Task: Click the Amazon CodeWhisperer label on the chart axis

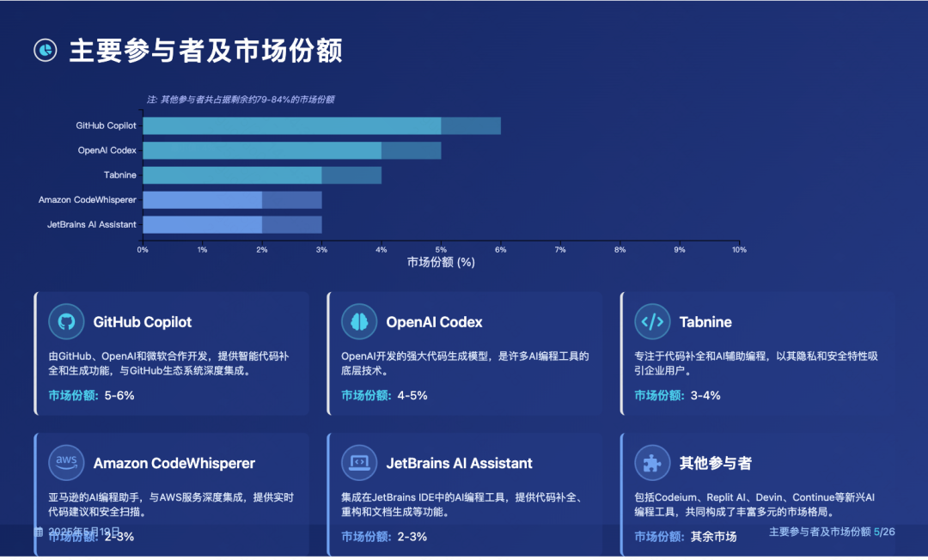Action: click(x=88, y=200)
